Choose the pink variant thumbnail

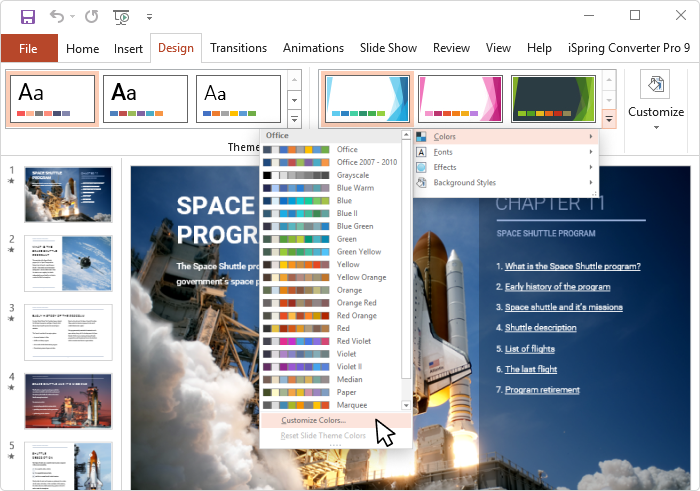[x=460, y=99]
